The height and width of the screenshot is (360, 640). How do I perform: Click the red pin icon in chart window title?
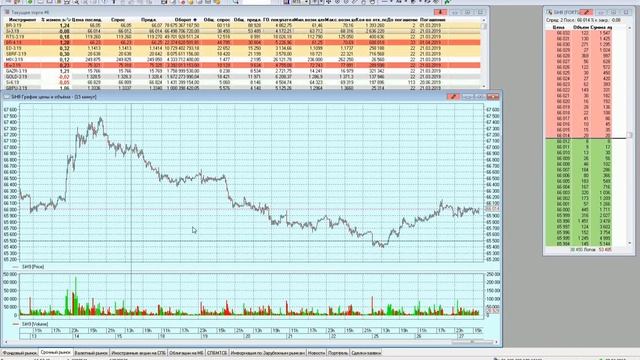(x=453, y=97)
